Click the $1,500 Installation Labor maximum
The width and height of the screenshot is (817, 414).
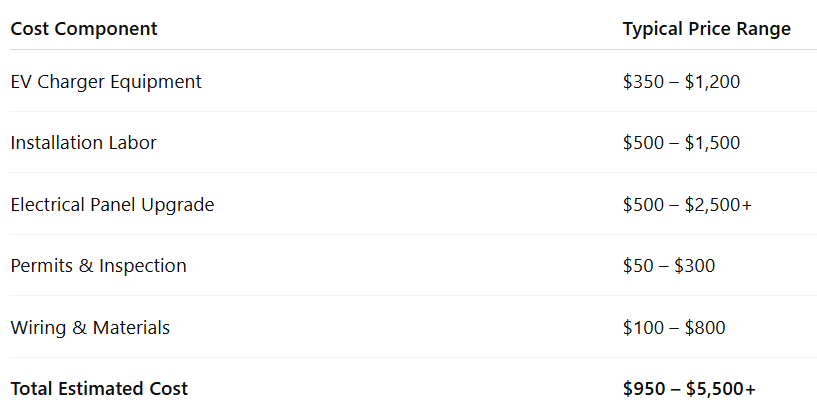pyautogui.click(x=712, y=143)
